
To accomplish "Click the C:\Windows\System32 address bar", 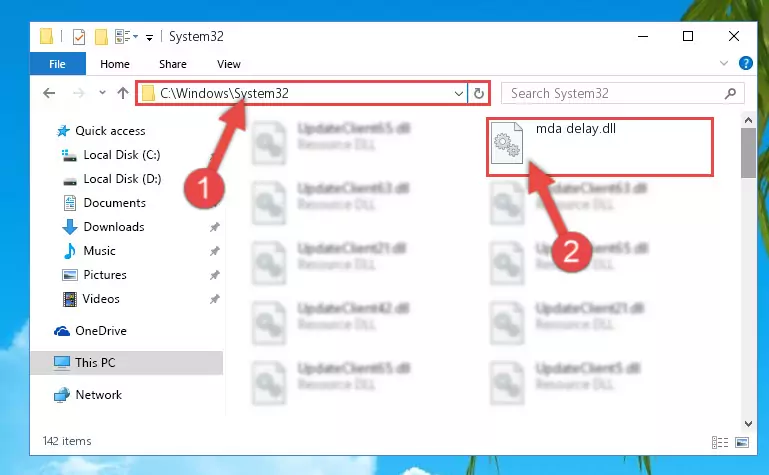I will 302,93.
